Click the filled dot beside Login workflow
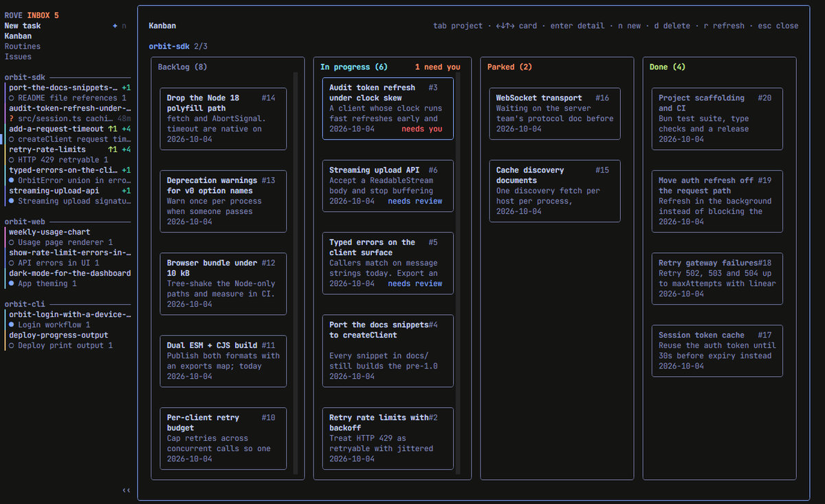 click(12, 325)
